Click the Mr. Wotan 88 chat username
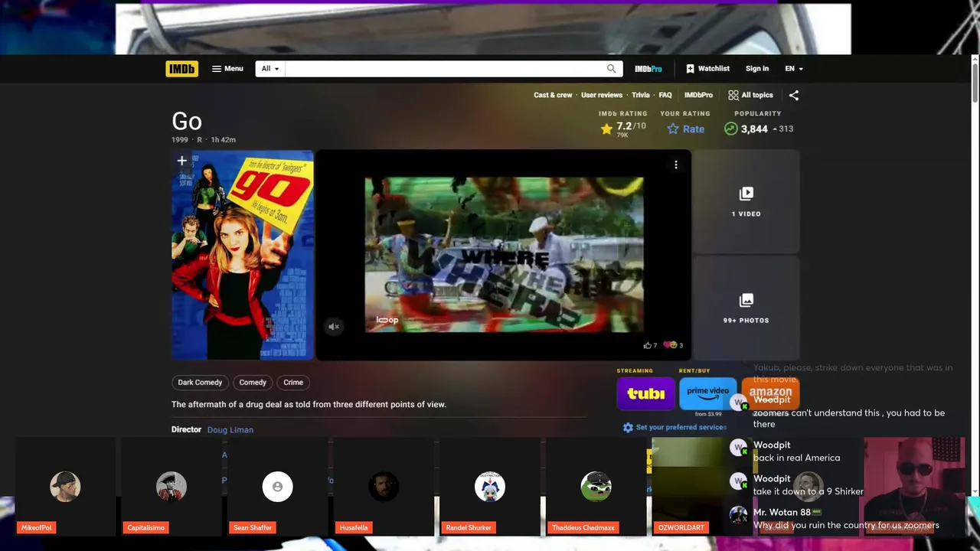 pos(782,512)
